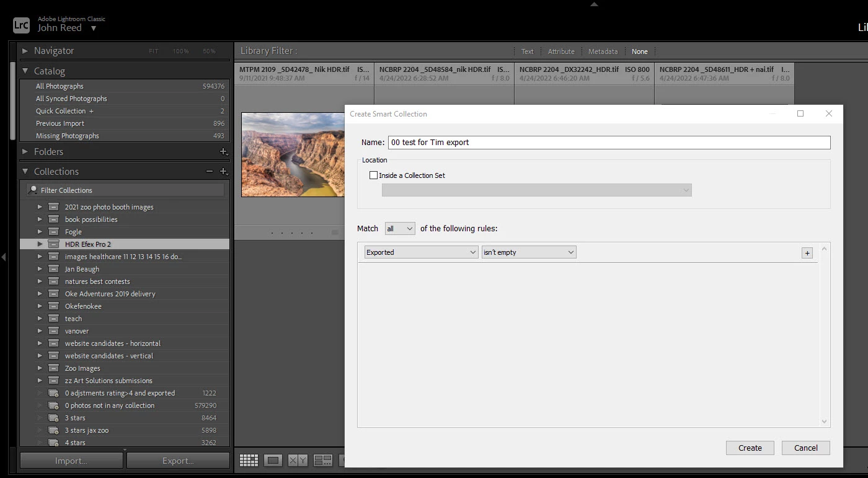Enable Inside a Collection Set checkbox
868x478 pixels.
(373, 175)
